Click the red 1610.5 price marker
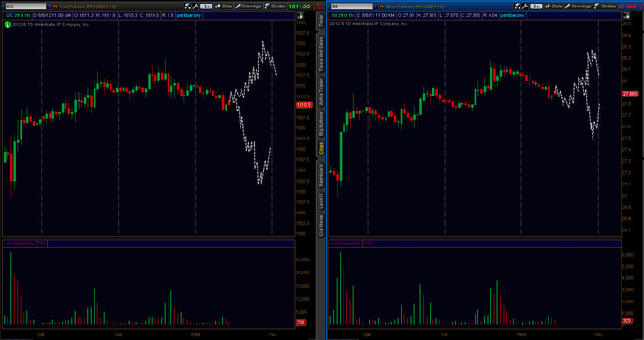644x340 pixels. click(x=304, y=105)
